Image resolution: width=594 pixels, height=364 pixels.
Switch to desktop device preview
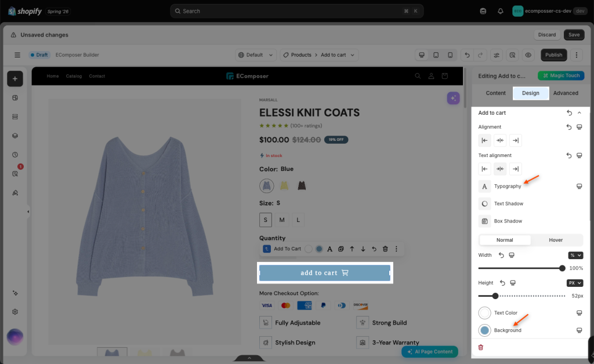422,55
